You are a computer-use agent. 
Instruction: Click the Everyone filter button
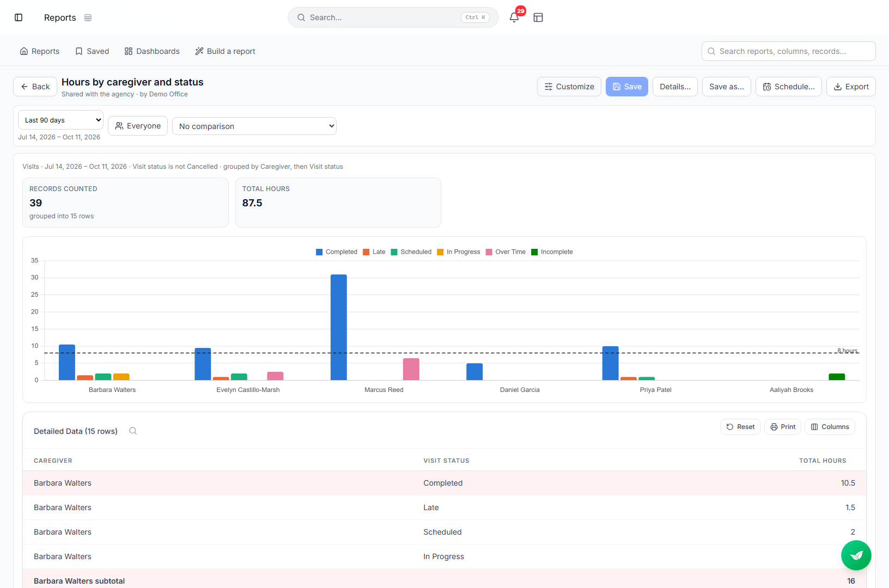point(138,126)
